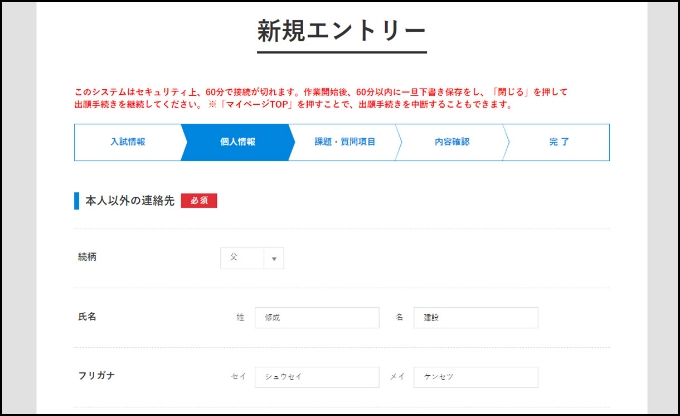Click the red 必須 badge

(x=199, y=201)
